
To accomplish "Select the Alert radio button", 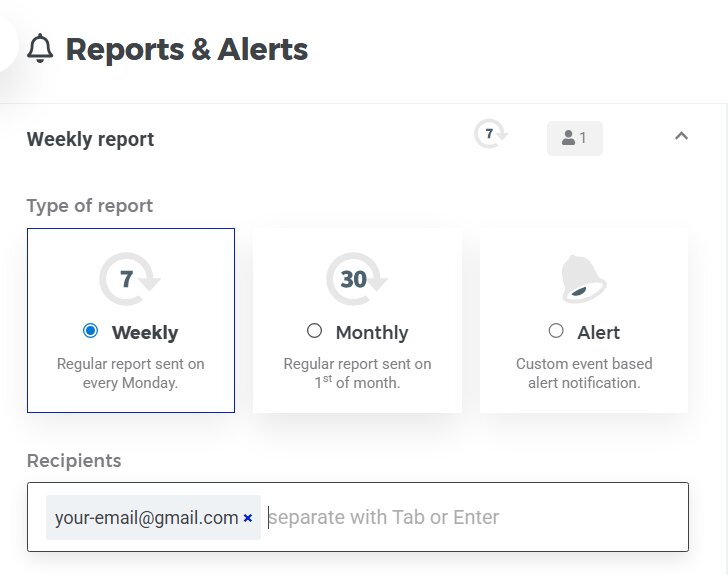I will [556, 331].
